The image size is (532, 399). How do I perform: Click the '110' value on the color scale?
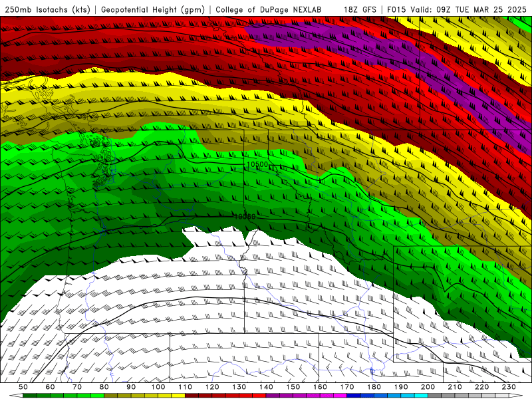(186, 387)
